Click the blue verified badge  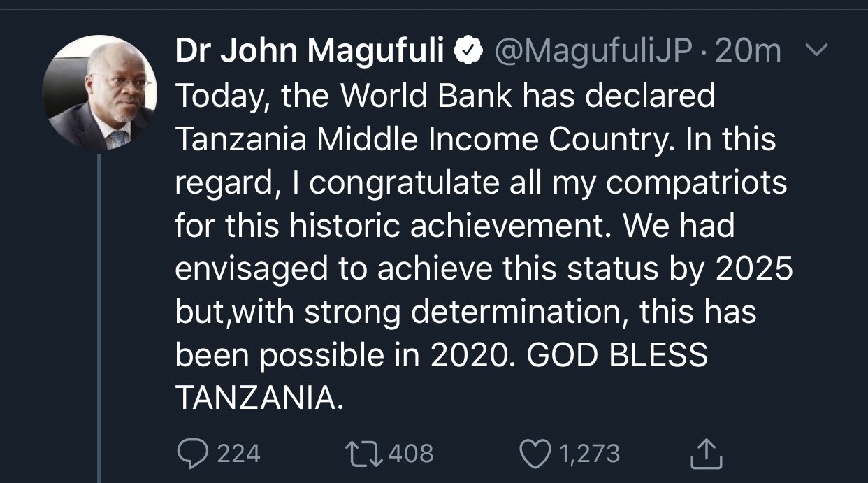[468, 50]
